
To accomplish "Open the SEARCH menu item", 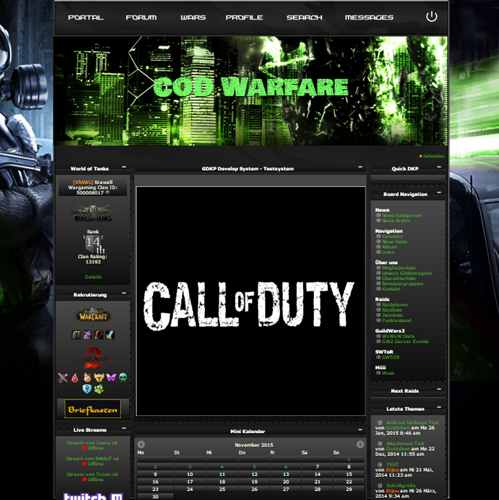I will point(304,17).
